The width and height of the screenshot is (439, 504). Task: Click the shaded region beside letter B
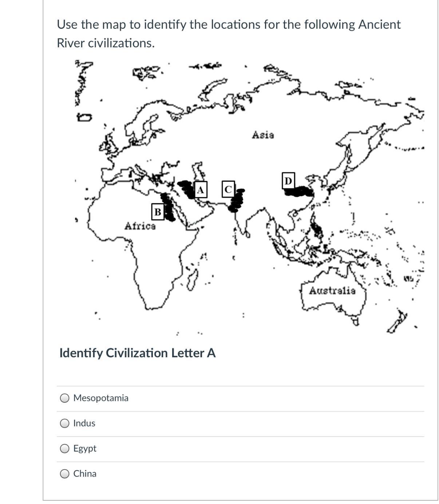click(x=168, y=207)
